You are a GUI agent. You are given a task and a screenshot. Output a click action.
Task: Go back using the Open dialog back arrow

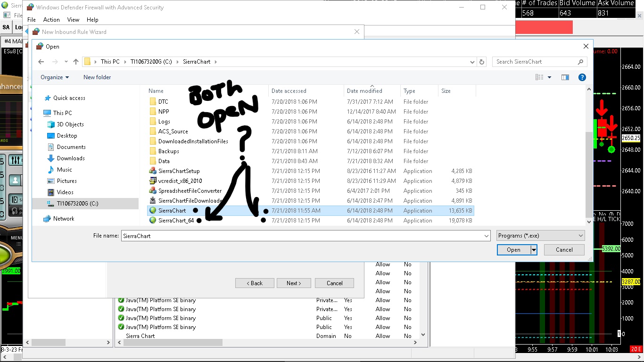coord(41,62)
